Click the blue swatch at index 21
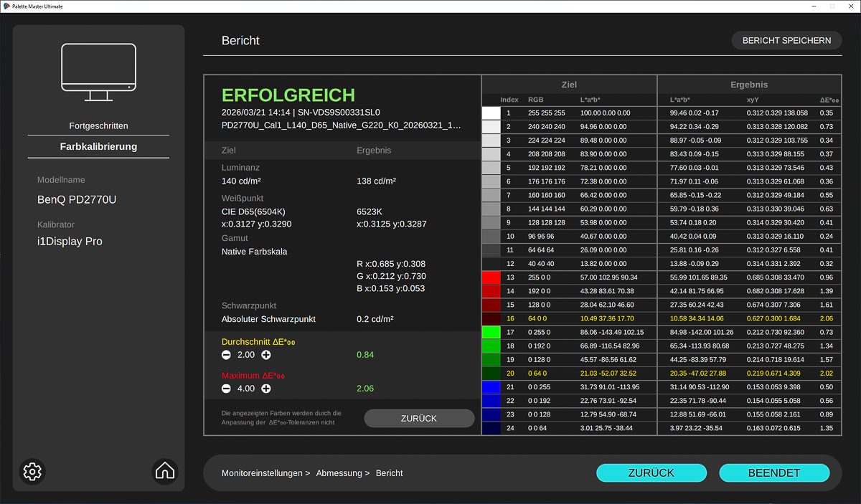 491,387
